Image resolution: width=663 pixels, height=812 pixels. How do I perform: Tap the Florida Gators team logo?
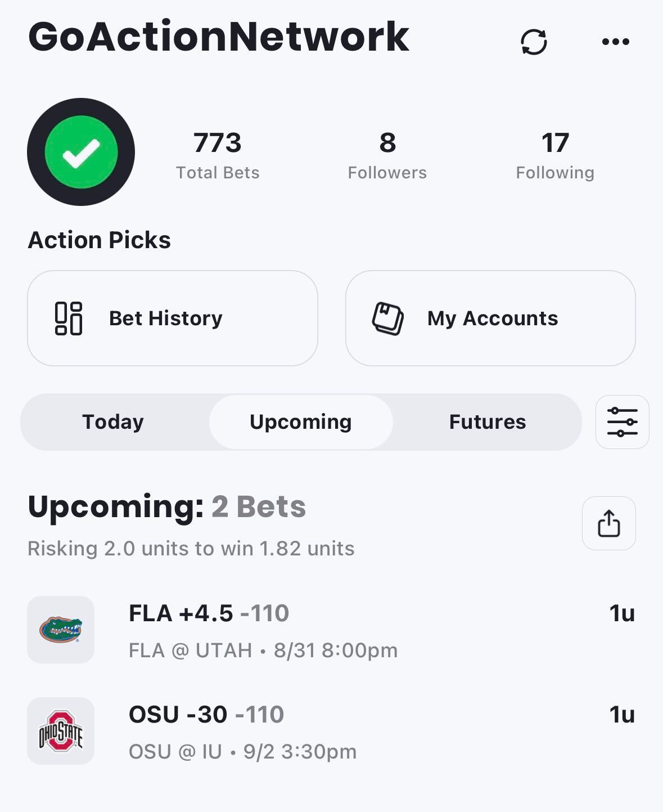point(61,630)
